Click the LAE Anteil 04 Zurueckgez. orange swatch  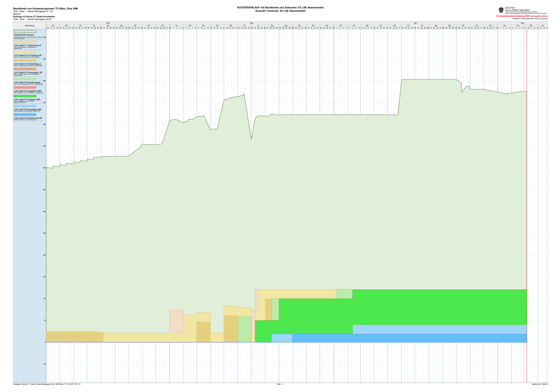pyautogui.click(x=25, y=69)
